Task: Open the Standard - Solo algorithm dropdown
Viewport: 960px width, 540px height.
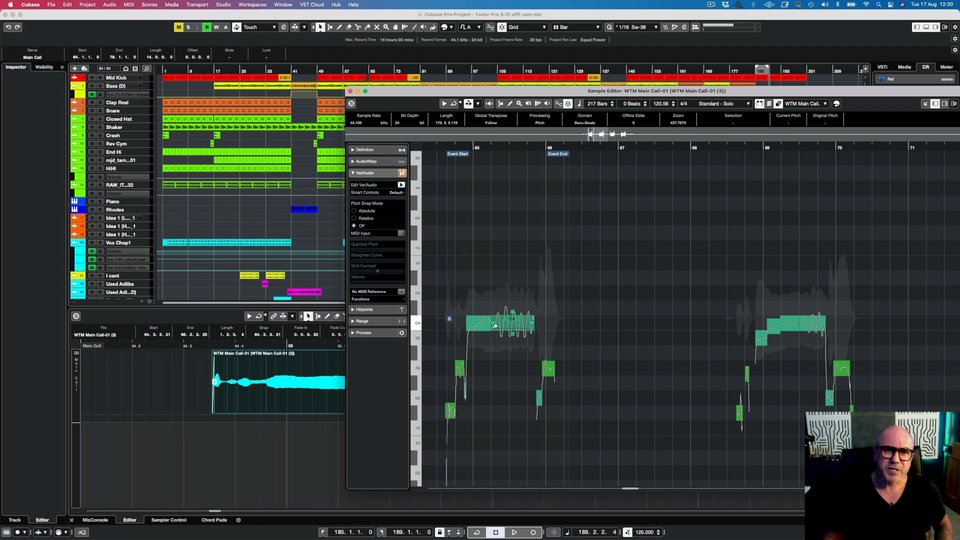Action: tap(724, 103)
